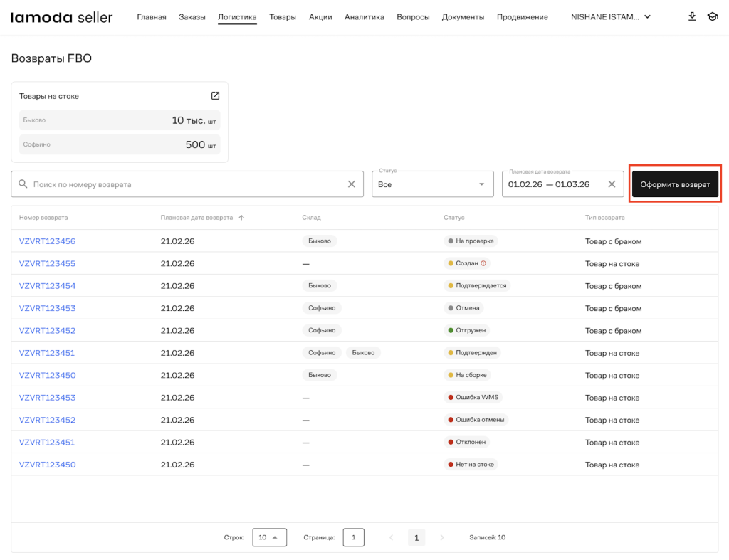Open return VZVRT123455
729x560 pixels.
pos(47,263)
